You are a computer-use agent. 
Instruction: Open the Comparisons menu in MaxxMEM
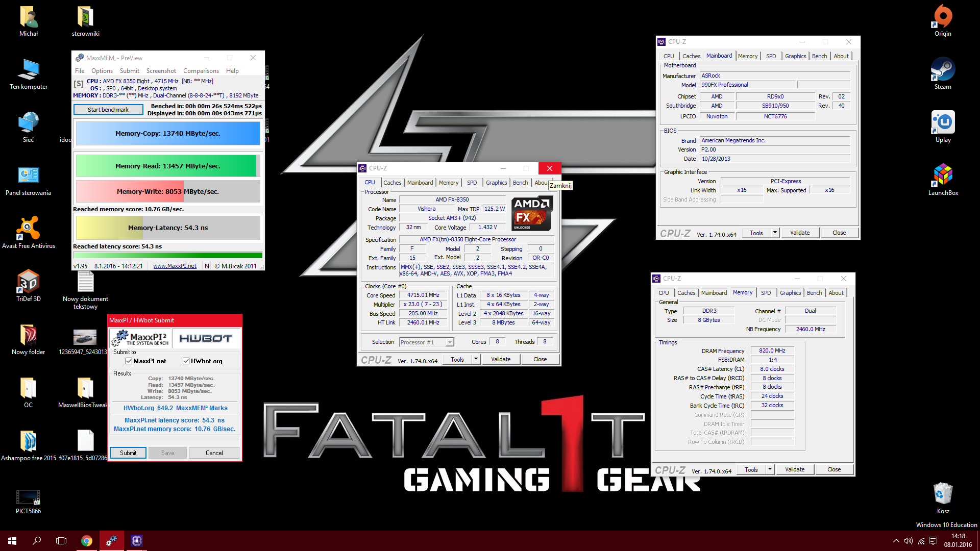pyautogui.click(x=201, y=71)
